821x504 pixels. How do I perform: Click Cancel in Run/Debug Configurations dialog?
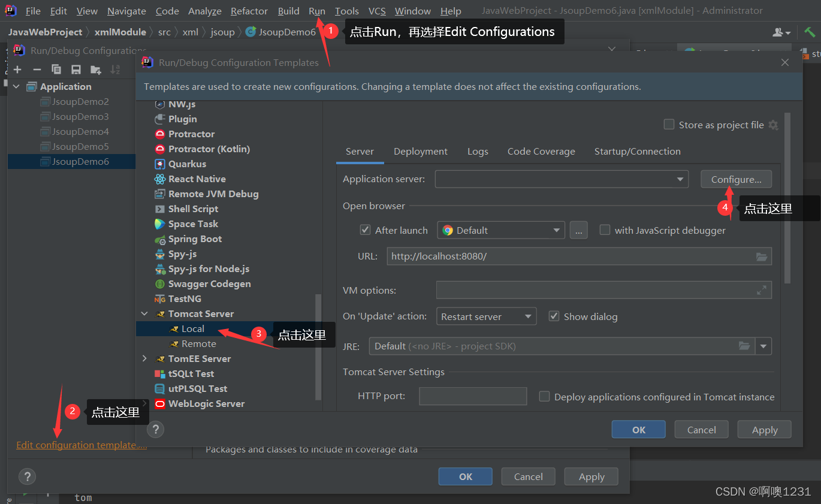point(529,476)
